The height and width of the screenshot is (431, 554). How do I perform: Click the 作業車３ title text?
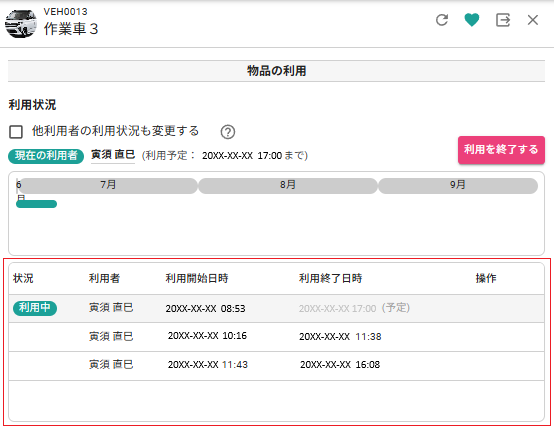point(71,29)
